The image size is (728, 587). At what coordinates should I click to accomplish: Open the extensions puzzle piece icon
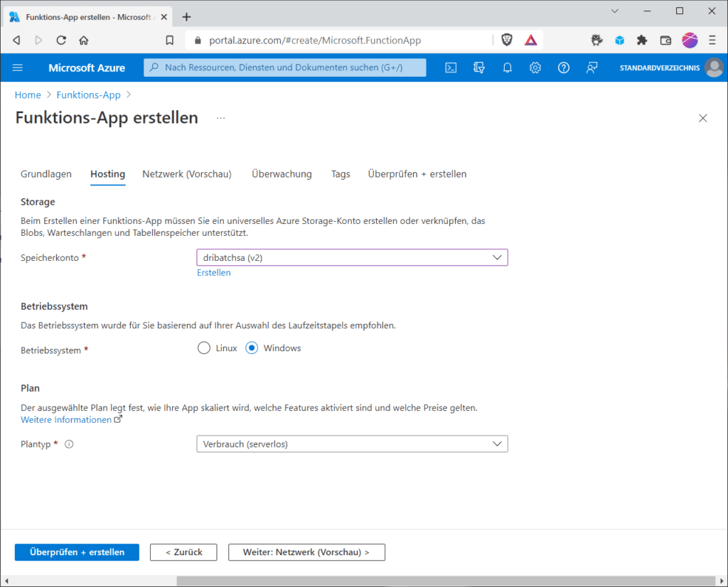coord(642,41)
